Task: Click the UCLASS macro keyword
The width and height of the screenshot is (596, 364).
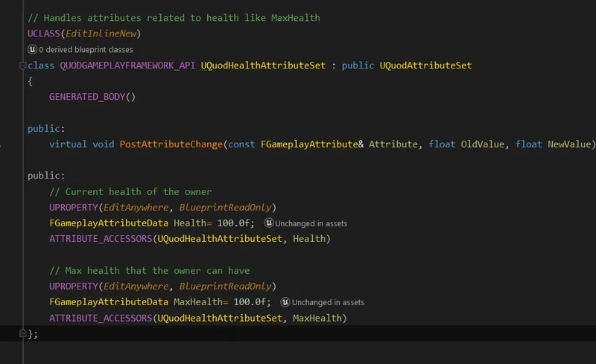Action: (44, 33)
